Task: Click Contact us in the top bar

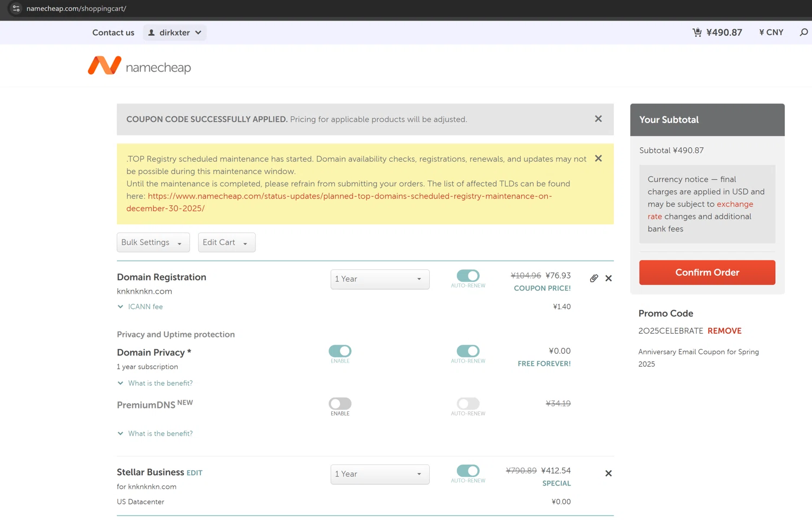Action: [113, 33]
